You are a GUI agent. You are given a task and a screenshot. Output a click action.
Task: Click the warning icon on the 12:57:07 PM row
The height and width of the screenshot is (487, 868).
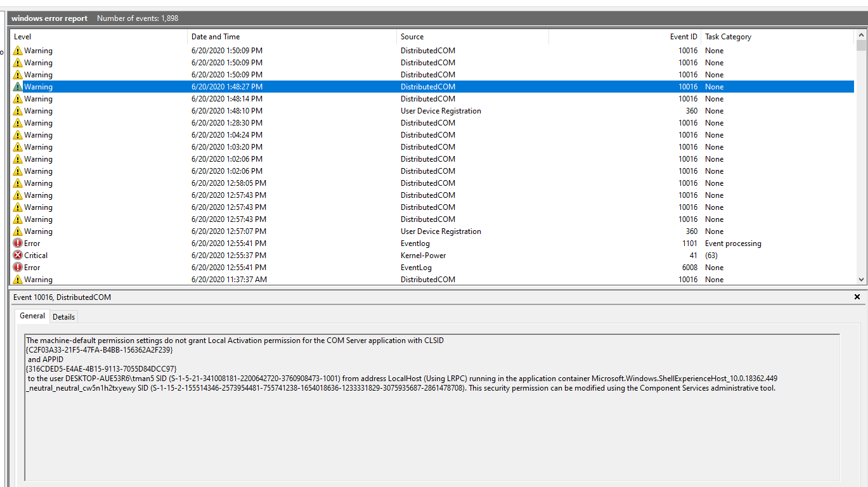click(x=18, y=231)
